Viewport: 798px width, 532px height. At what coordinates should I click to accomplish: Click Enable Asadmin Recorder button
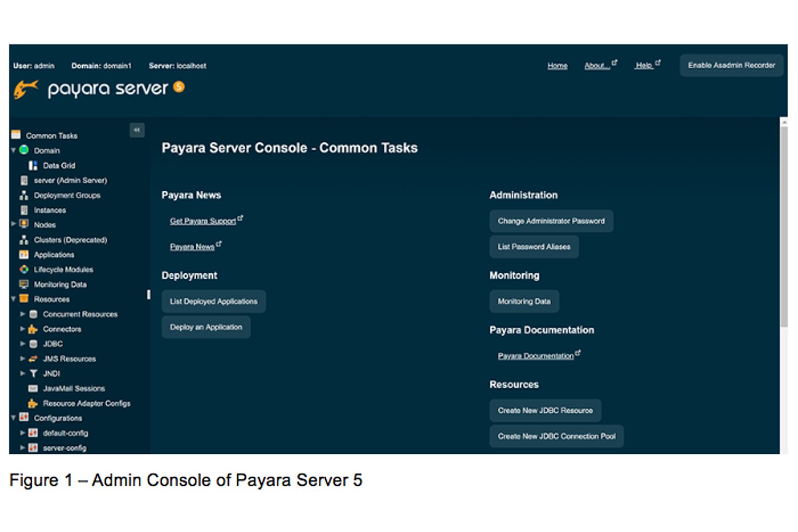(x=731, y=65)
